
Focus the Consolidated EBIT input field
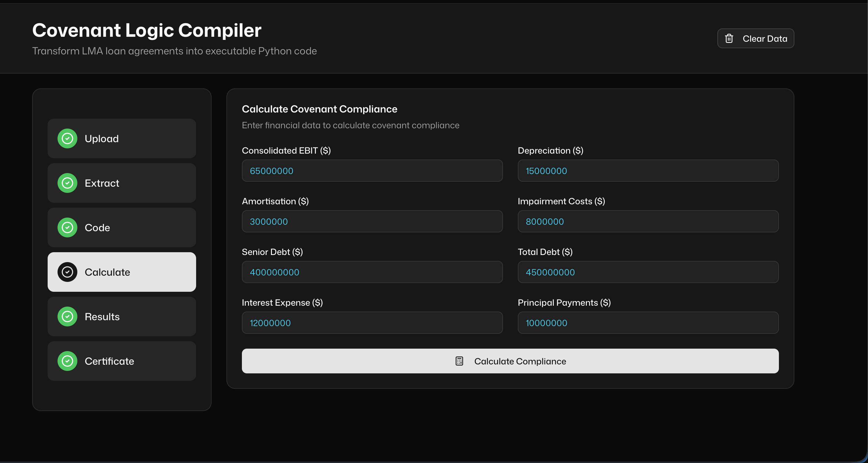pos(372,171)
